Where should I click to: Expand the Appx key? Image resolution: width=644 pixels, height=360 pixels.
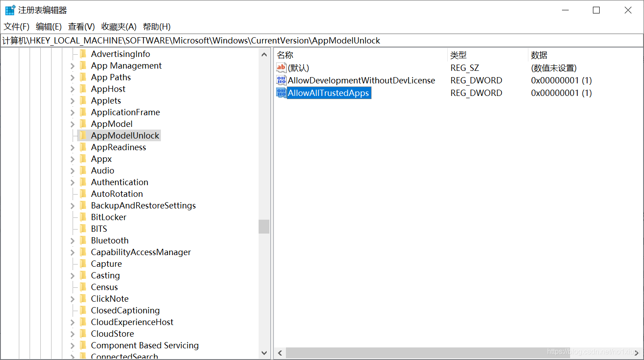tap(73, 159)
